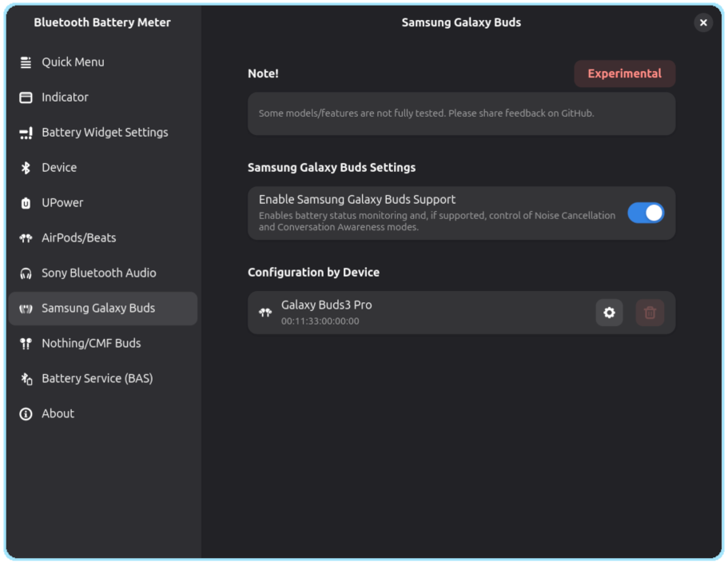This screenshot has height=566, width=728.
Task: Click the Bluetooth icon beside Device
Action: (26, 168)
